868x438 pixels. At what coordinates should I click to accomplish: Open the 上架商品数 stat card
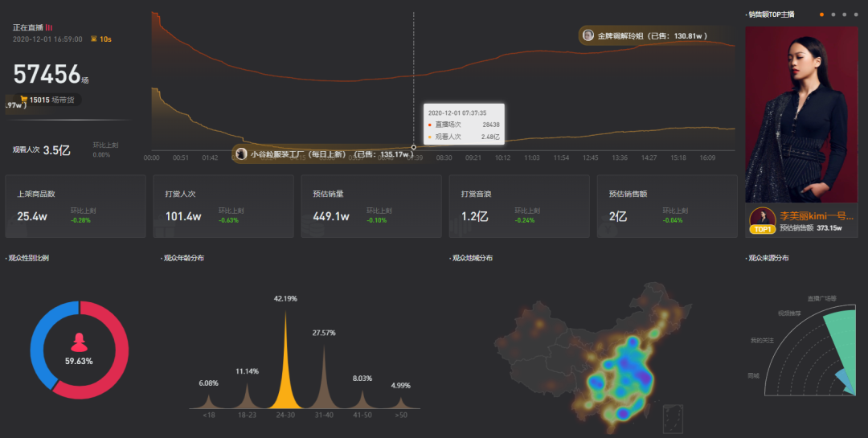pyautogui.click(x=76, y=207)
